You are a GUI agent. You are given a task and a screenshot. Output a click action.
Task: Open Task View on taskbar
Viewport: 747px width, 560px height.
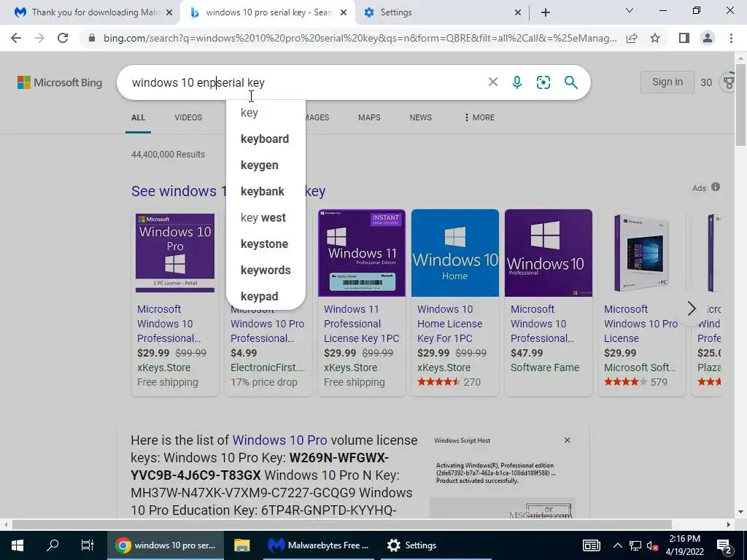88,545
